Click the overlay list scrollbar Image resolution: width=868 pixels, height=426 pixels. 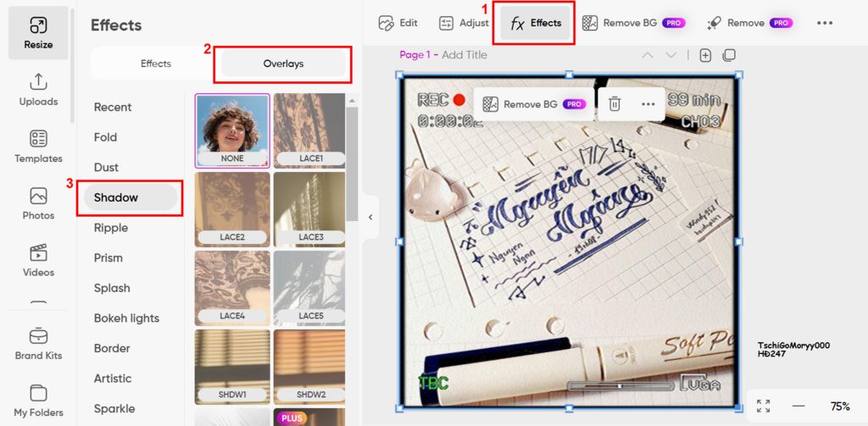pyautogui.click(x=352, y=163)
